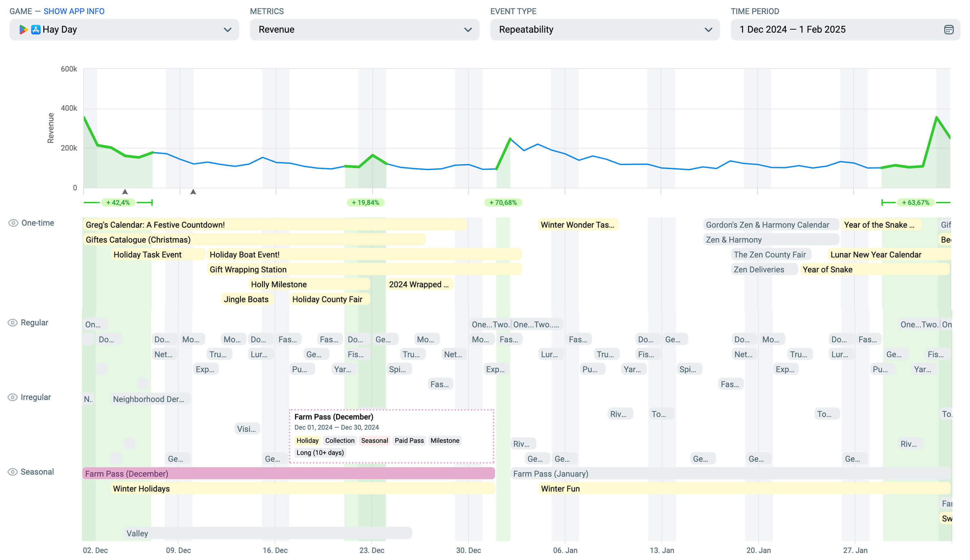Click the Paid Pass tag in tooltip
The width and height of the screenshot is (970, 560).
click(x=409, y=440)
